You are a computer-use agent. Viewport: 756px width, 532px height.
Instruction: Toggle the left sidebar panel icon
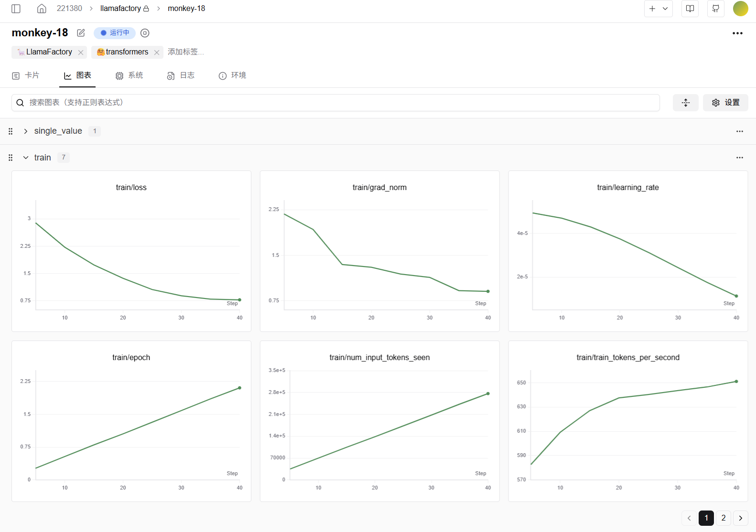(16, 9)
